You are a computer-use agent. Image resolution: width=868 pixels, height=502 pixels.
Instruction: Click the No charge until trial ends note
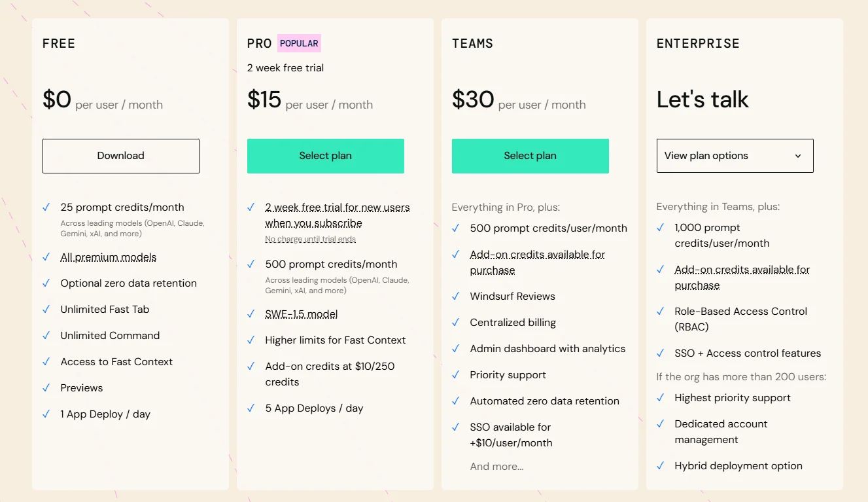[311, 239]
